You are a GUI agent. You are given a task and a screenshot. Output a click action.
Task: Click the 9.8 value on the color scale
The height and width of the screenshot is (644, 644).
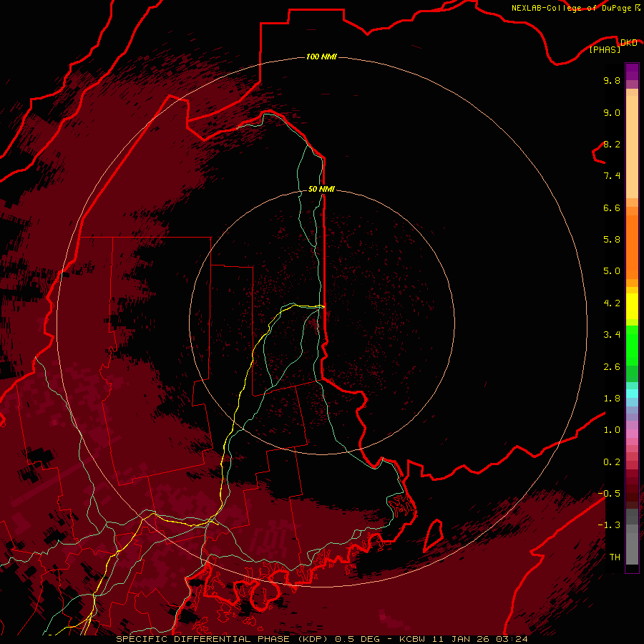[x=612, y=80]
